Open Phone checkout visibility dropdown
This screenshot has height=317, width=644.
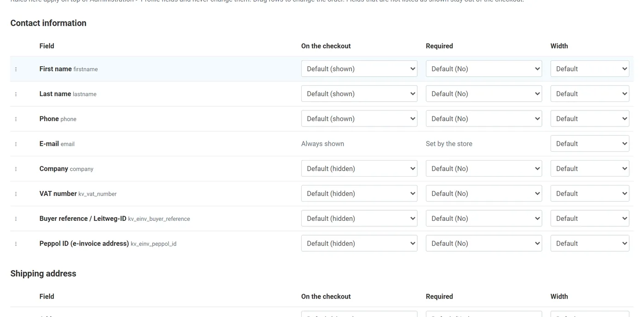[x=359, y=118]
